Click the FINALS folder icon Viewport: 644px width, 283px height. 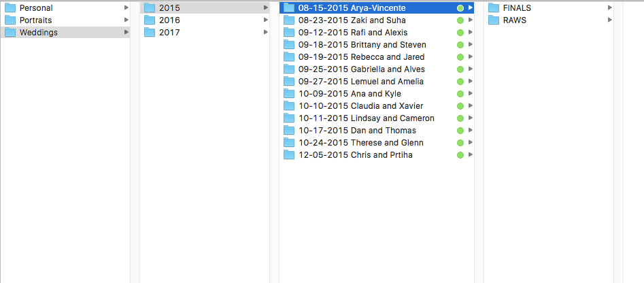pos(494,7)
